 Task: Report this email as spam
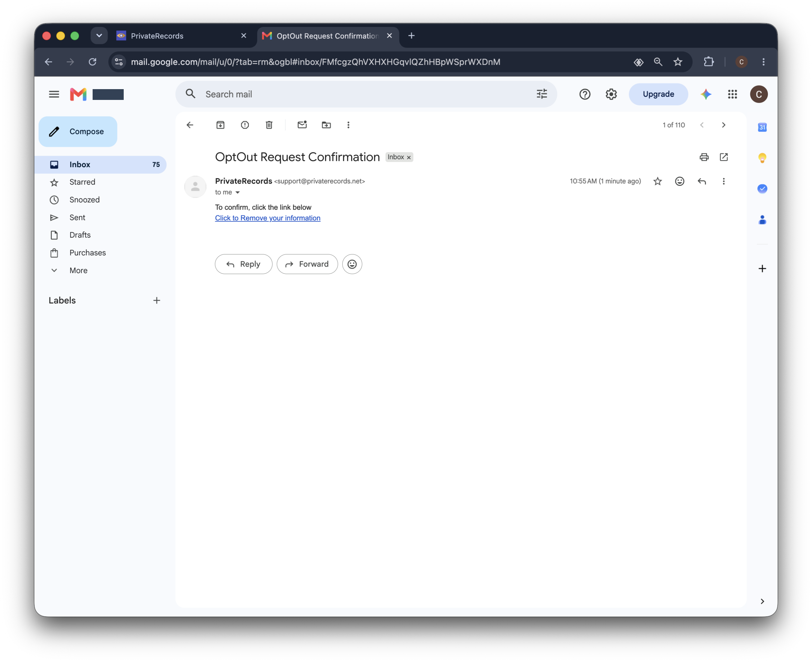pyautogui.click(x=245, y=125)
